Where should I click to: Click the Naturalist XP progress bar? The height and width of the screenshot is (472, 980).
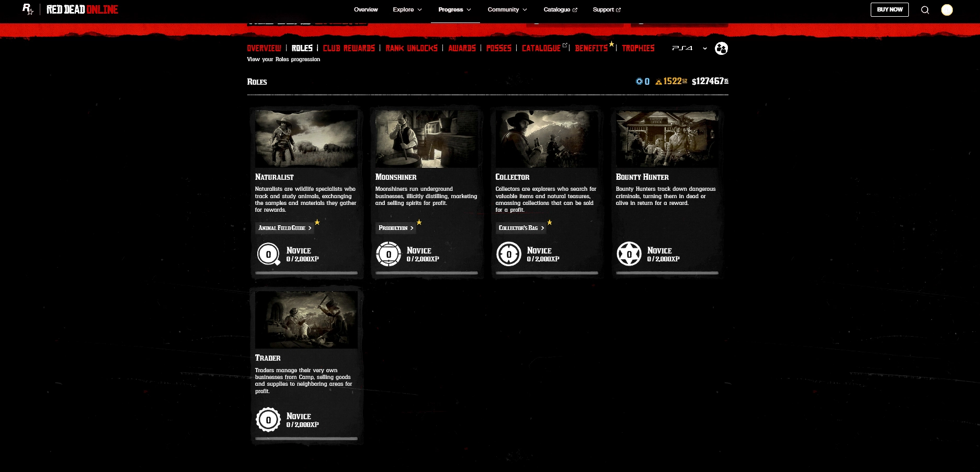pyautogui.click(x=306, y=273)
